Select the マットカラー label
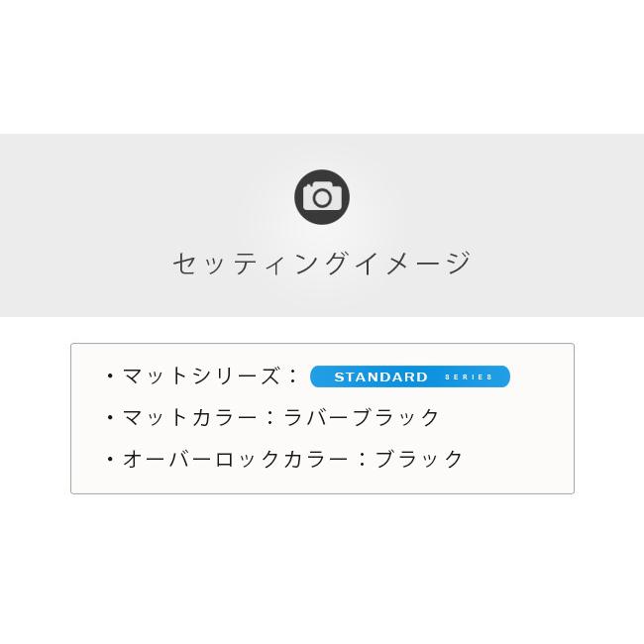Screen dimensions: 644x644 (x=190, y=417)
